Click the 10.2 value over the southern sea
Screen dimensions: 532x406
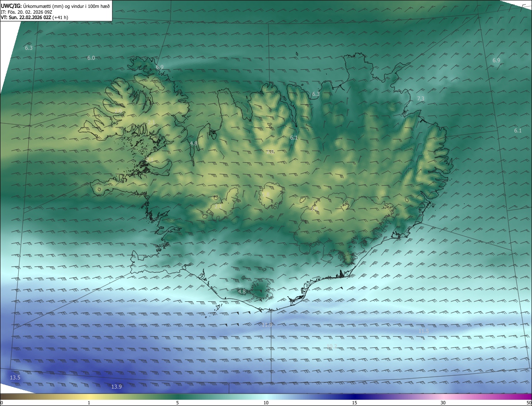click(x=332, y=346)
